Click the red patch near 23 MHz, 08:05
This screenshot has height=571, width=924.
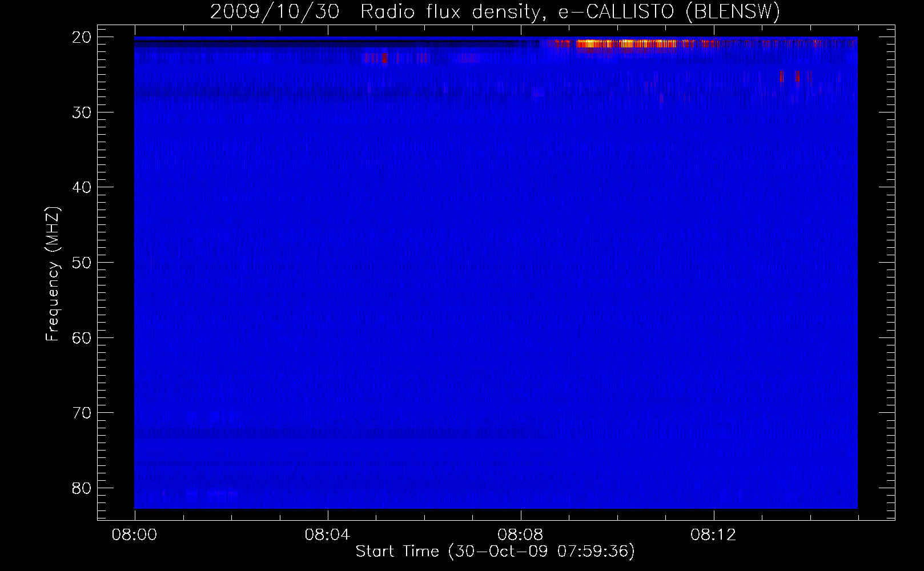point(384,58)
